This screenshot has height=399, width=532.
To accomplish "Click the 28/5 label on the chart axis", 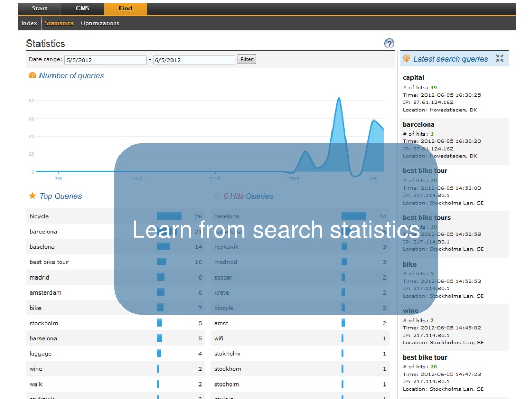I will (294, 179).
